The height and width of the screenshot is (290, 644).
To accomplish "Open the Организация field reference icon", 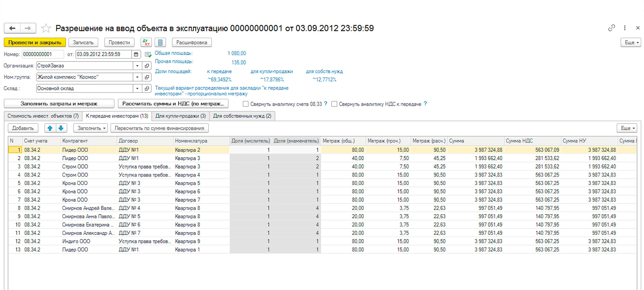I will pos(147,66).
